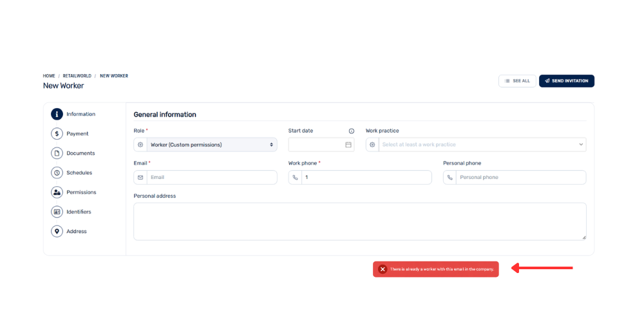Click the See All button
Image resolution: width=644 pixels, height=322 pixels.
coord(517,81)
